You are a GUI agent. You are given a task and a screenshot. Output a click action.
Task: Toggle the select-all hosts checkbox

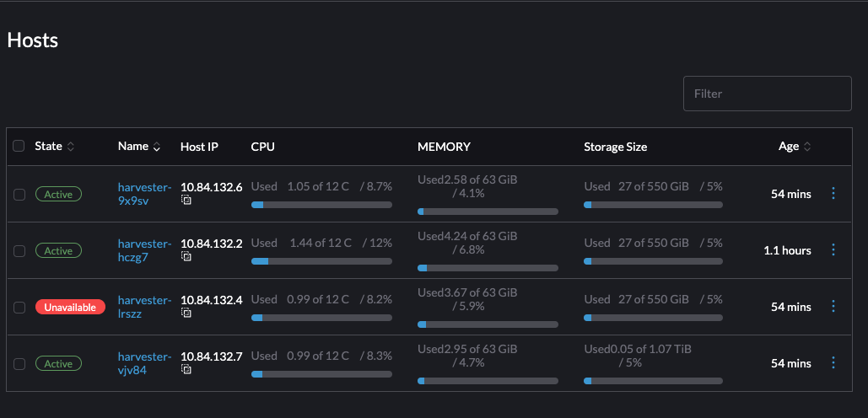pyautogui.click(x=19, y=147)
